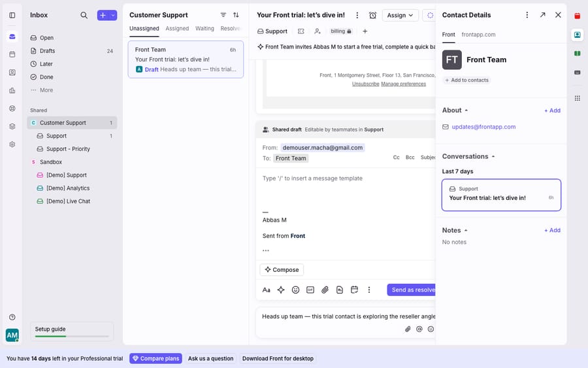Select the Sandbox workspace
Screen dimensions: 588x368
click(x=72, y=162)
